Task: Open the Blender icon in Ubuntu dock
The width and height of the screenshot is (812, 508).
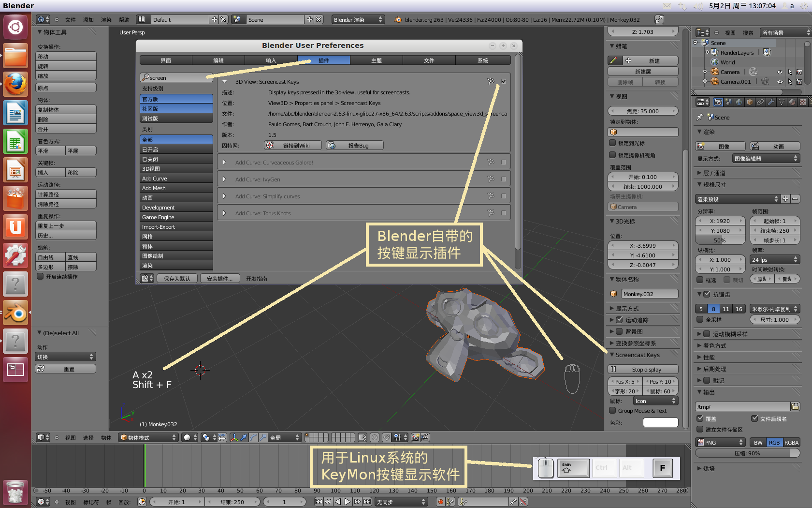Action: pos(15,313)
